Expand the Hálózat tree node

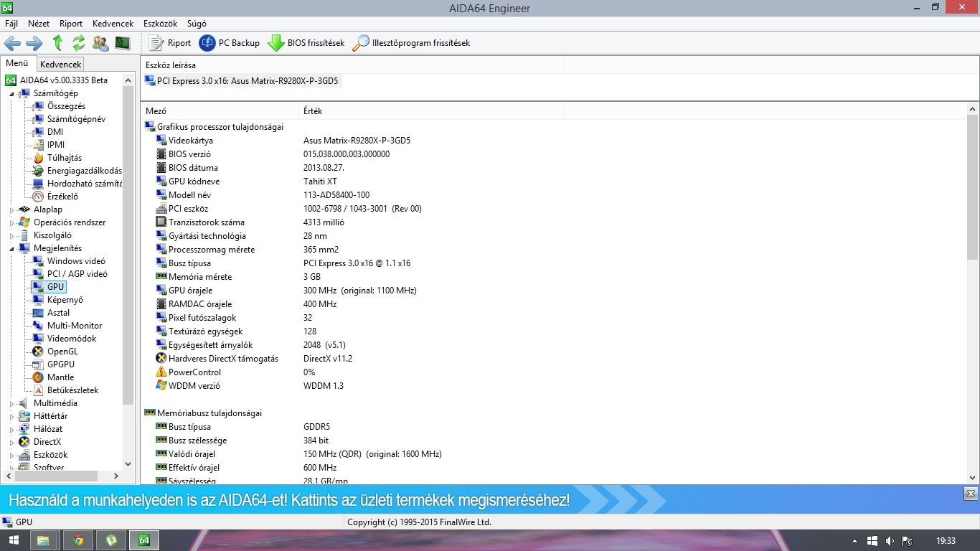coord(12,429)
